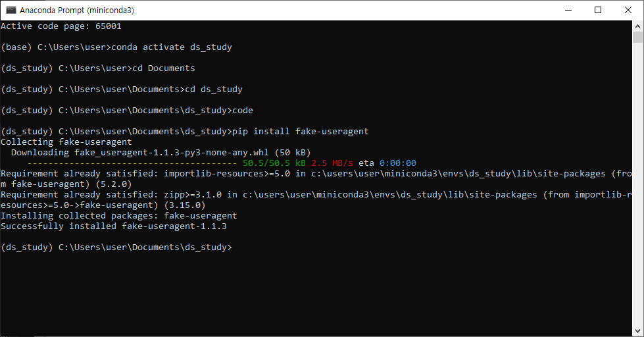Click the scrollbar down arrow
The image size is (644, 337).
pyautogui.click(x=637, y=331)
